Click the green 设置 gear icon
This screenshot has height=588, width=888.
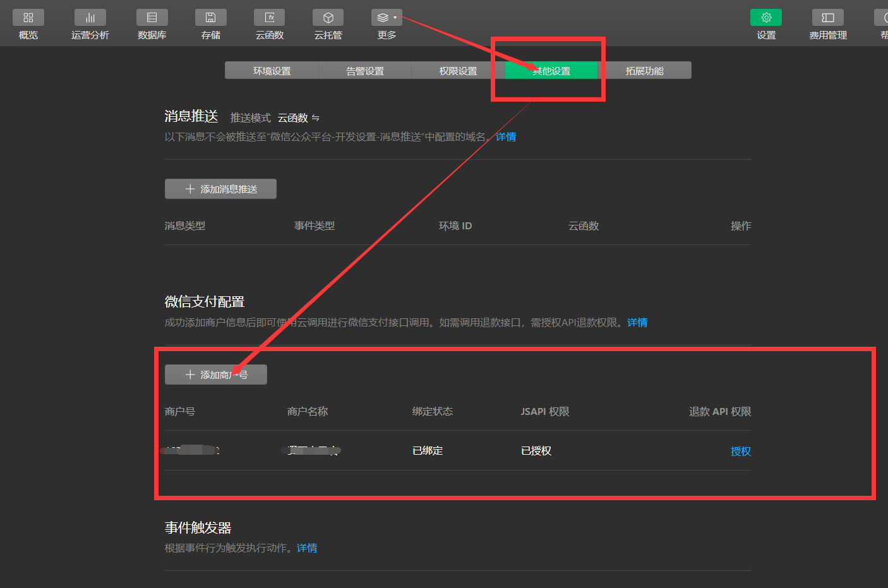coord(766,18)
